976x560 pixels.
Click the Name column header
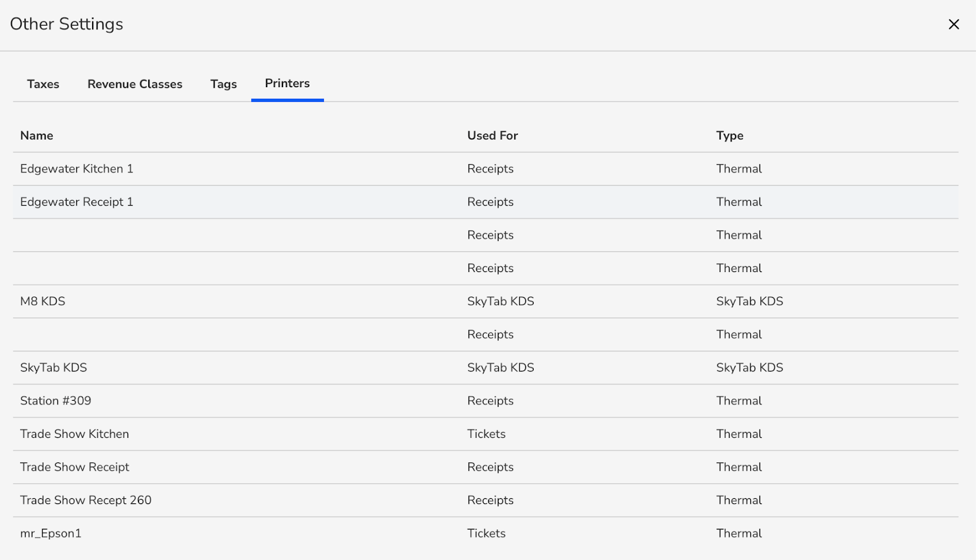(37, 135)
